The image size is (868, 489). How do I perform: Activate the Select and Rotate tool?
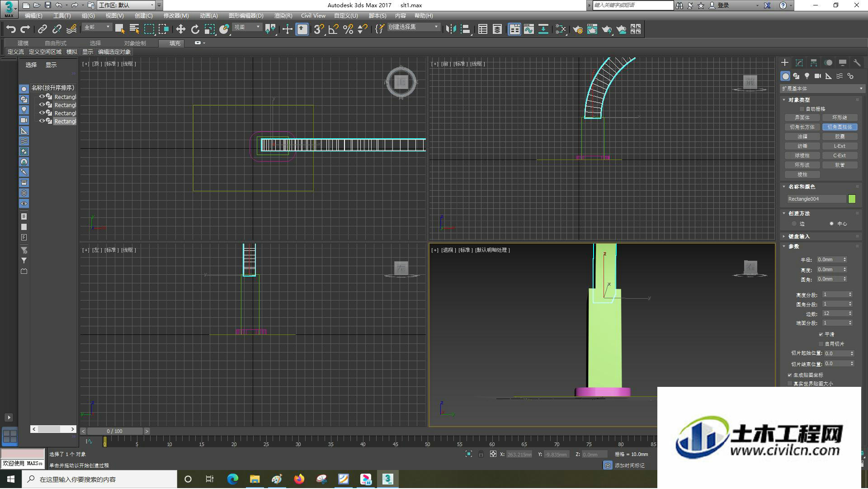pos(195,29)
